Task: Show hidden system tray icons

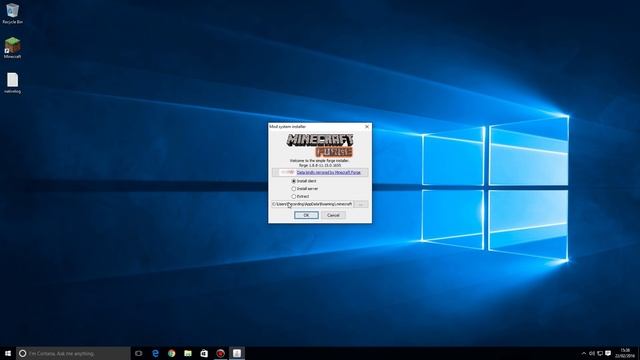Action: click(584, 353)
